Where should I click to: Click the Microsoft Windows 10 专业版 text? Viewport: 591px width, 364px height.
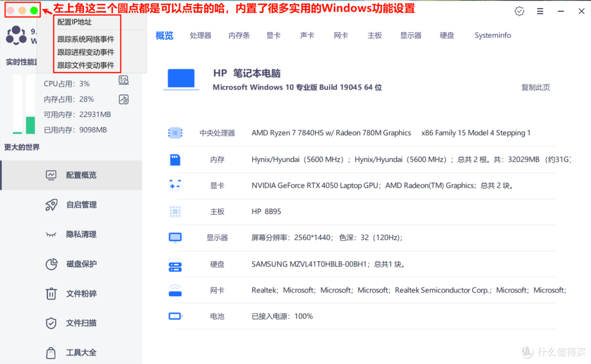point(297,88)
